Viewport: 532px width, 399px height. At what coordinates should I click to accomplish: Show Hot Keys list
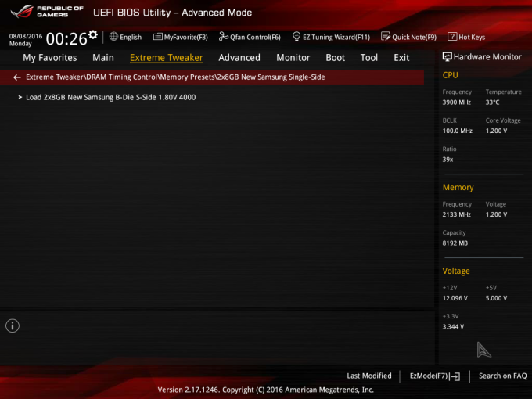point(472,38)
